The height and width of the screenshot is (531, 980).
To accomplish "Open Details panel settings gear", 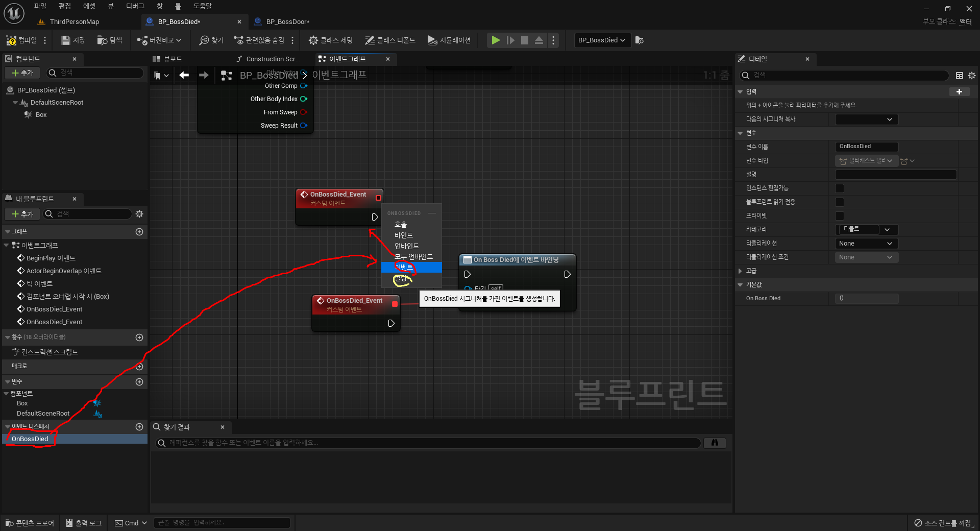I will tap(972, 76).
